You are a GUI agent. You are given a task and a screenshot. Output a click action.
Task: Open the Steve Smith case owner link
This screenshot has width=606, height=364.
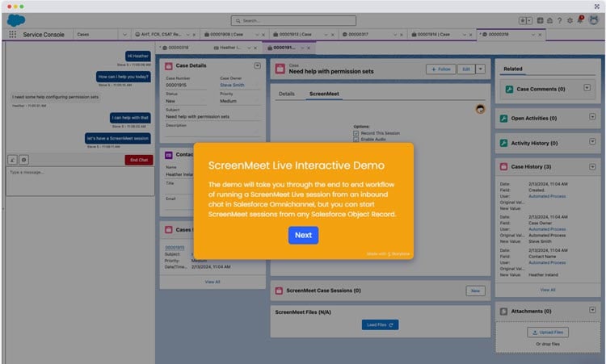232,85
